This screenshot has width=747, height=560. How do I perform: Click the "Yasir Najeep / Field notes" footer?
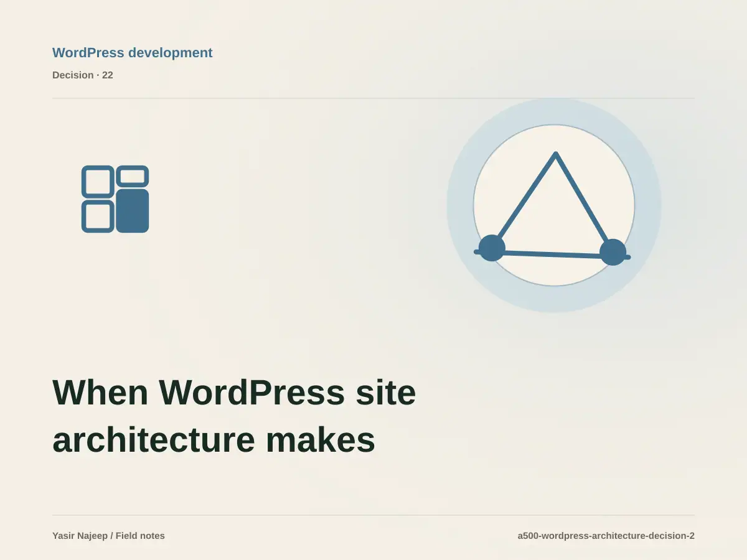click(x=108, y=536)
